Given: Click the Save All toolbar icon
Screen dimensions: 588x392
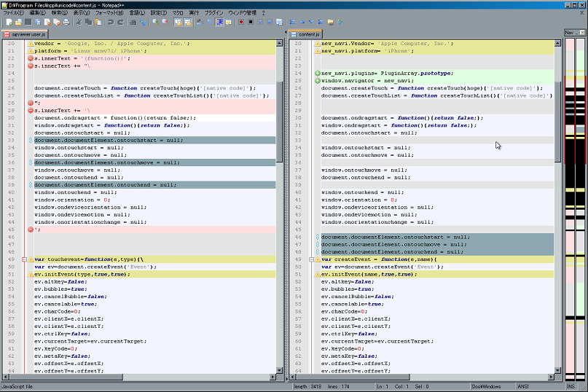Looking at the screenshot, I should coord(37,22).
